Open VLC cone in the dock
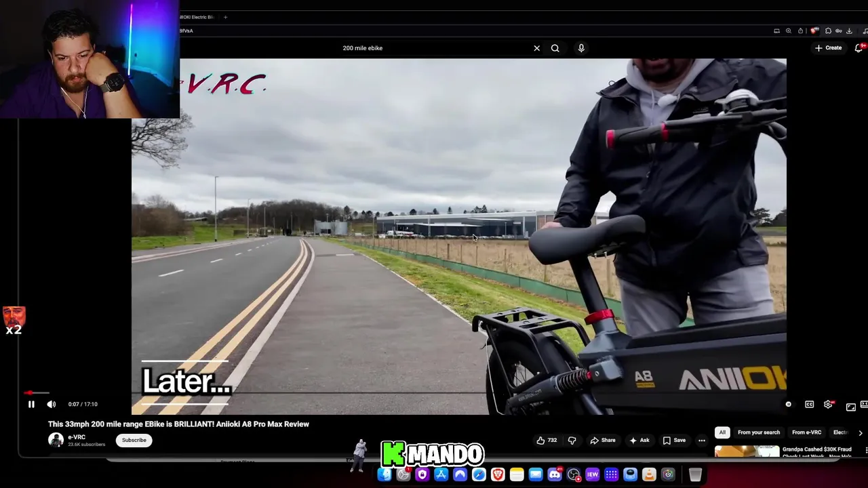The image size is (868, 488). click(x=649, y=474)
